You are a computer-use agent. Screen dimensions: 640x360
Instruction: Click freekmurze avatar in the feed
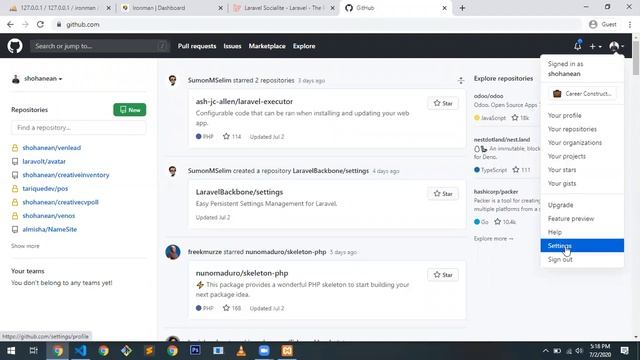click(173, 252)
